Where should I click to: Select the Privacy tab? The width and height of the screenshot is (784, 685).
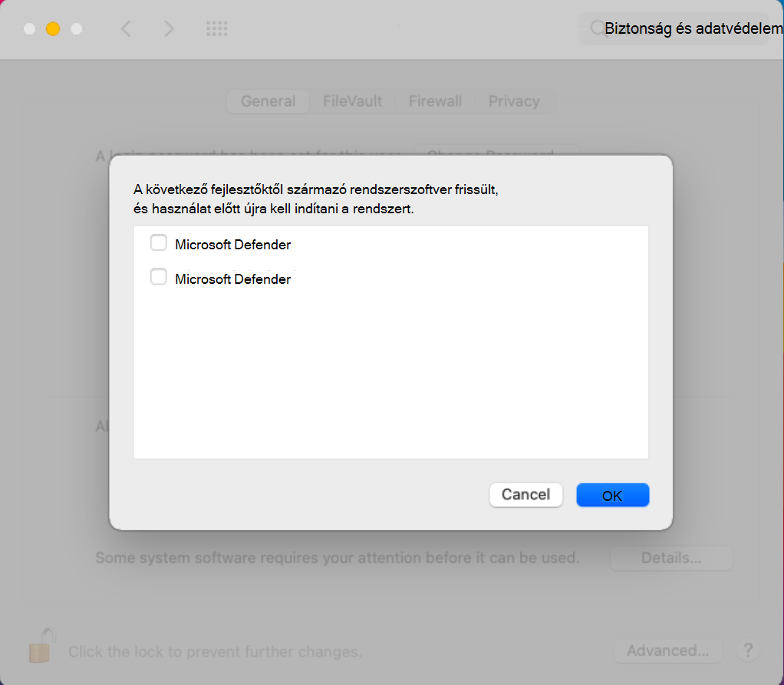(514, 101)
